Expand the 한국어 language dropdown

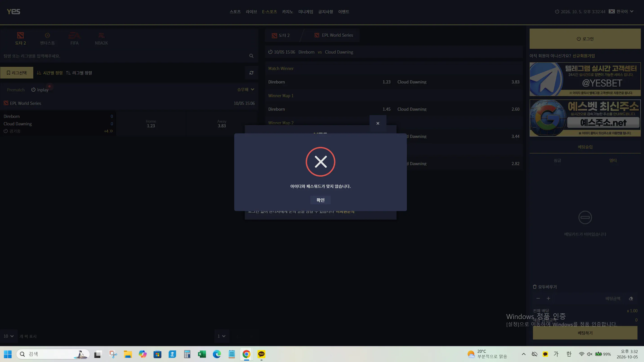[x=621, y=11]
